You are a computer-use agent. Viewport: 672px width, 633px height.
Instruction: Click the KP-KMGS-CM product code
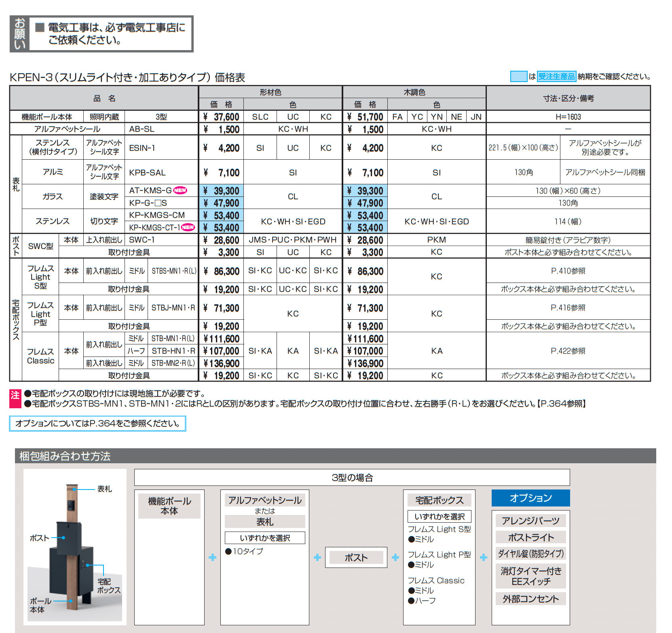click(157, 215)
